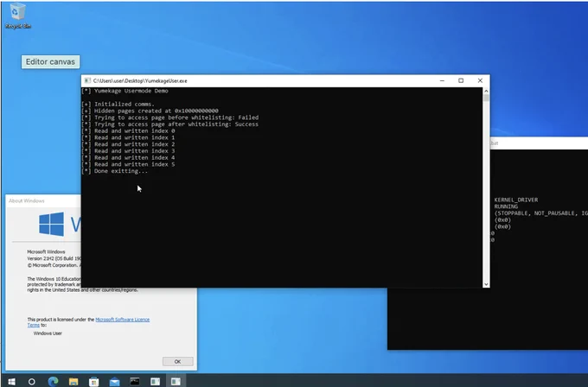Open File Explorer from taskbar
This screenshot has height=387, width=588.
pyautogui.click(x=73, y=381)
